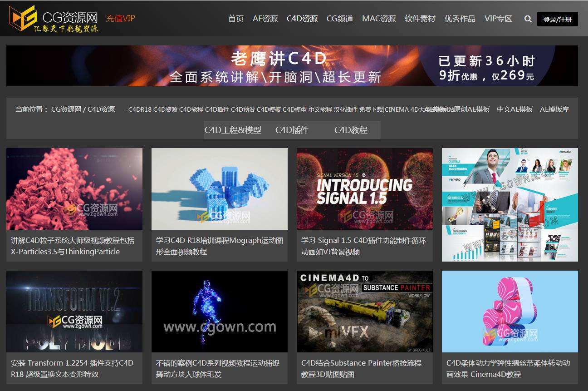Switch to the C4D插件 category tab
The image size is (588, 391).
tap(292, 130)
